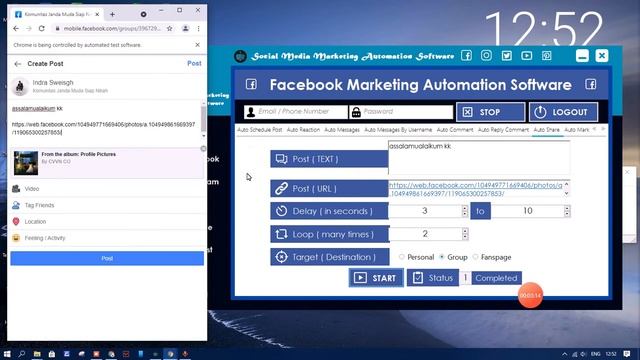Select the Personal target radio button
This screenshot has width=640, height=360.
tap(402, 257)
